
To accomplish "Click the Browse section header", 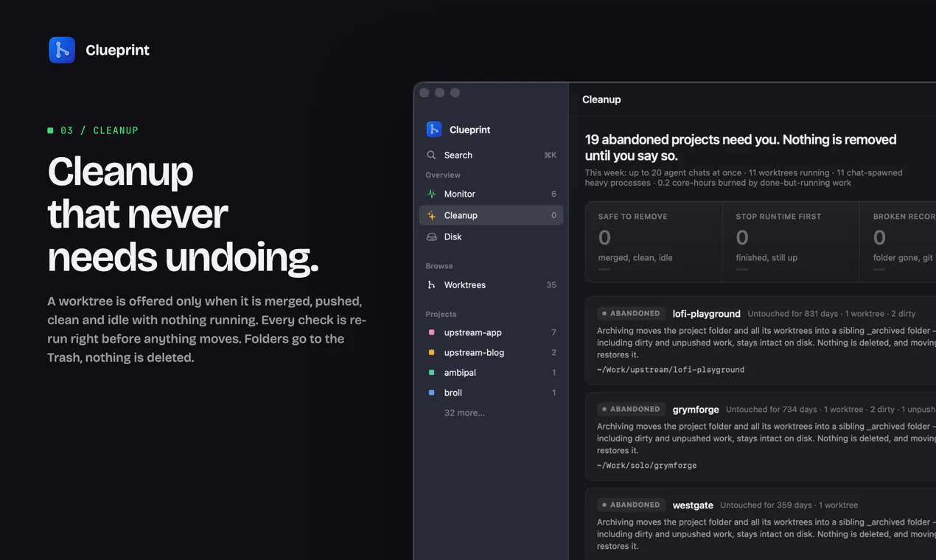I will [x=439, y=266].
